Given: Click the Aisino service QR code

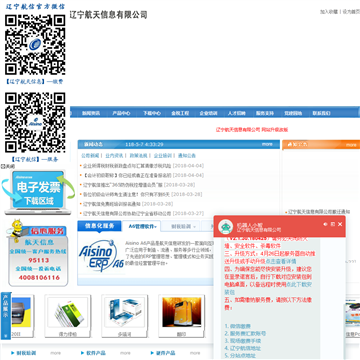Looking at the screenshot, I should (35, 123).
